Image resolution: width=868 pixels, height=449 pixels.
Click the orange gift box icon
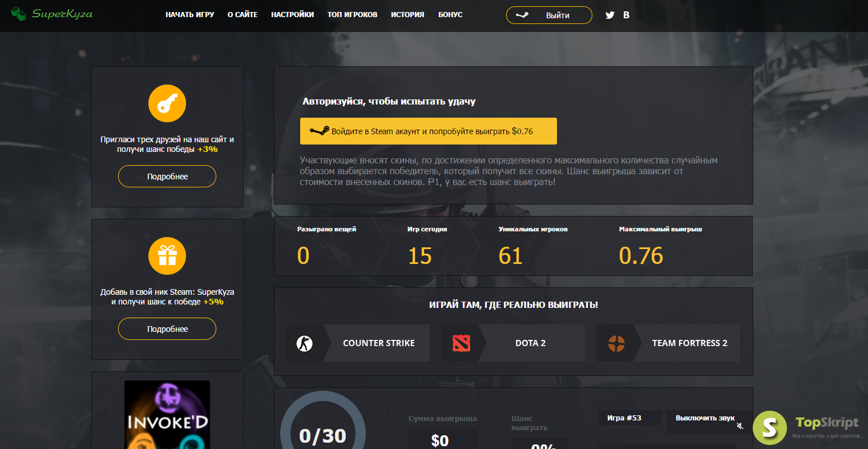point(167,256)
